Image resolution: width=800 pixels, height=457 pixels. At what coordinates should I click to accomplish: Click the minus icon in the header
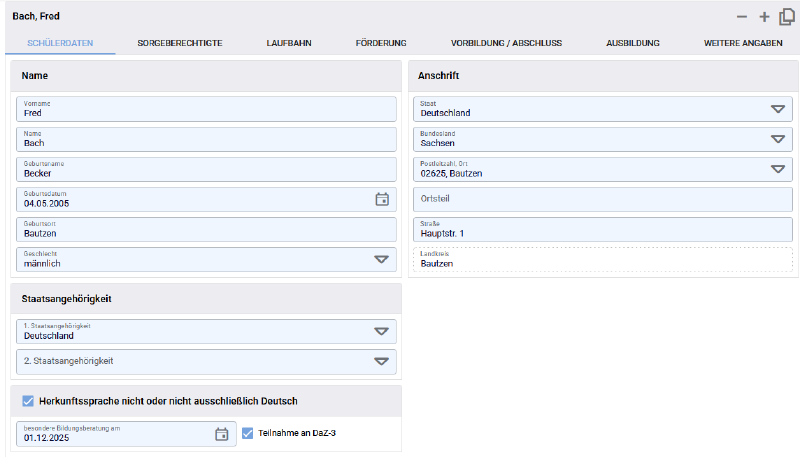[x=741, y=17]
